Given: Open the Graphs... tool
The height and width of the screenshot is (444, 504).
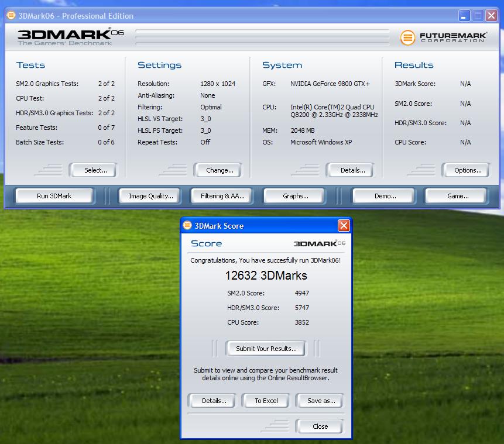Looking at the screenshot, I should (294, 196).
